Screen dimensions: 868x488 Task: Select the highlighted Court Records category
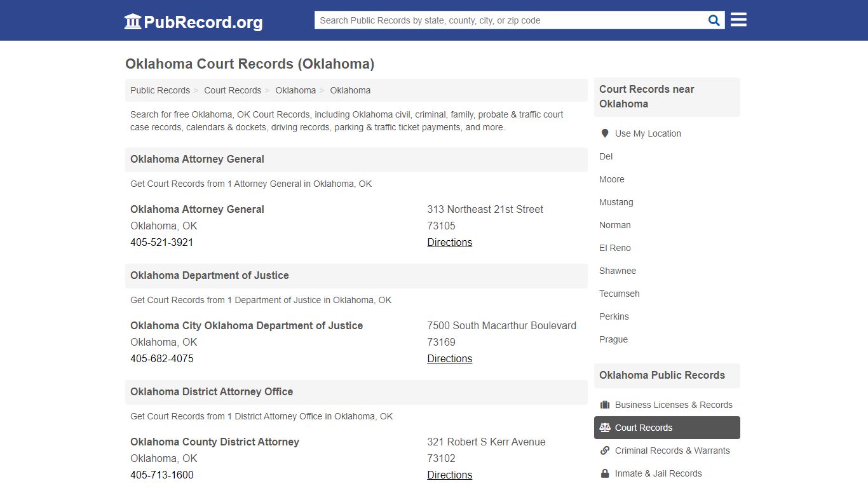(x=667, y=428)
